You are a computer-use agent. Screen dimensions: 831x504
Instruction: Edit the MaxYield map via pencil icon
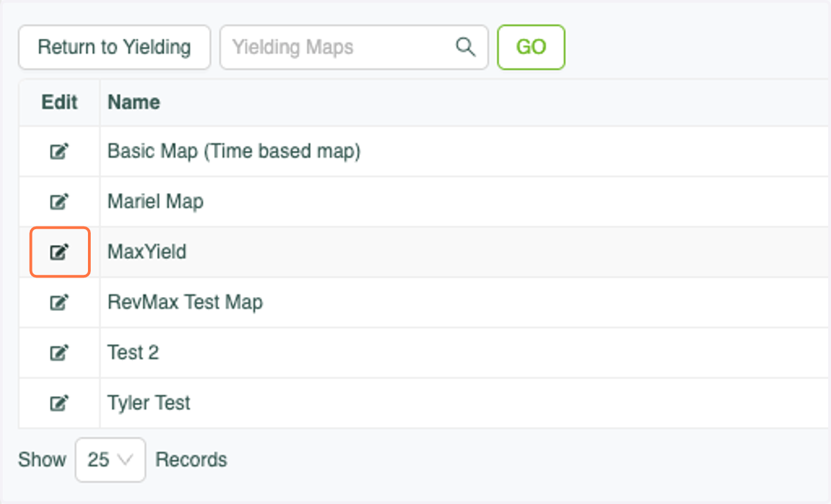(x=60, y=252)
